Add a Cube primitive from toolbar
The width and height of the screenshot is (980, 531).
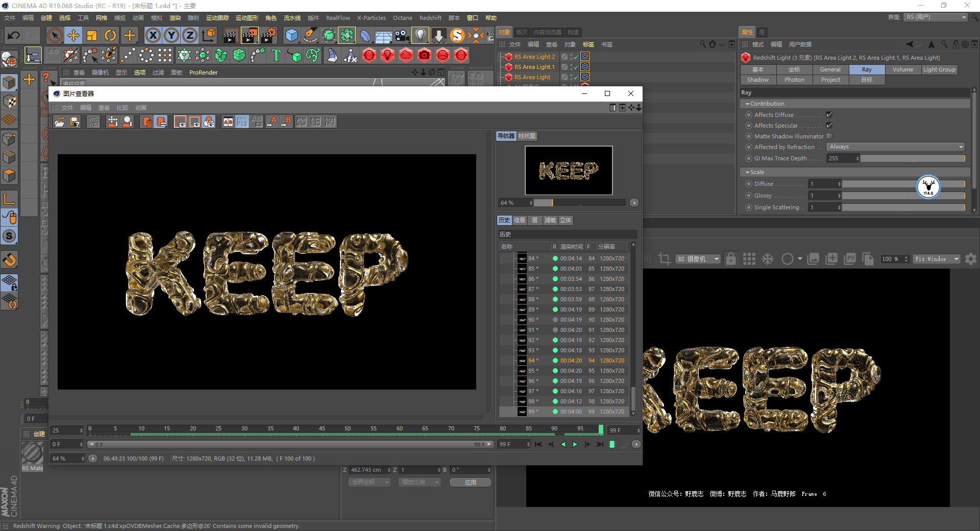pyautogui.click(x=291, y=35)
